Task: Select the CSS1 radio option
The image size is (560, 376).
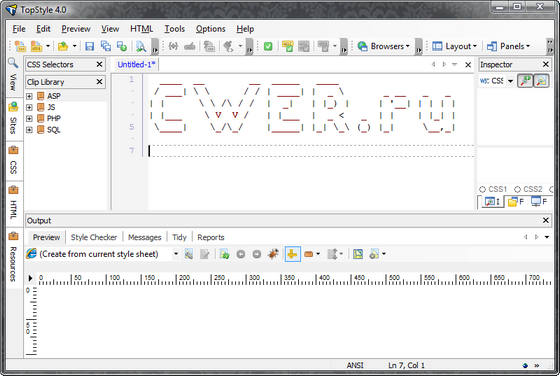Action: 492,189
